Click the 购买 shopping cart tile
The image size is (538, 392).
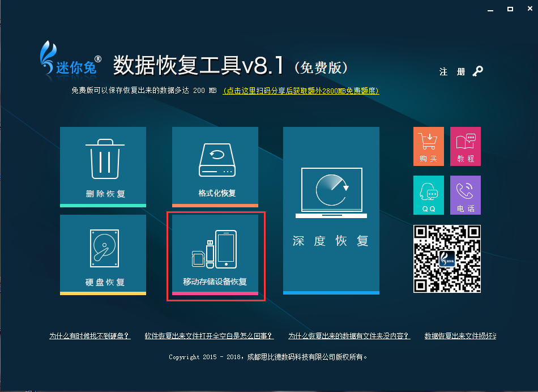click(x=429, y=147)
